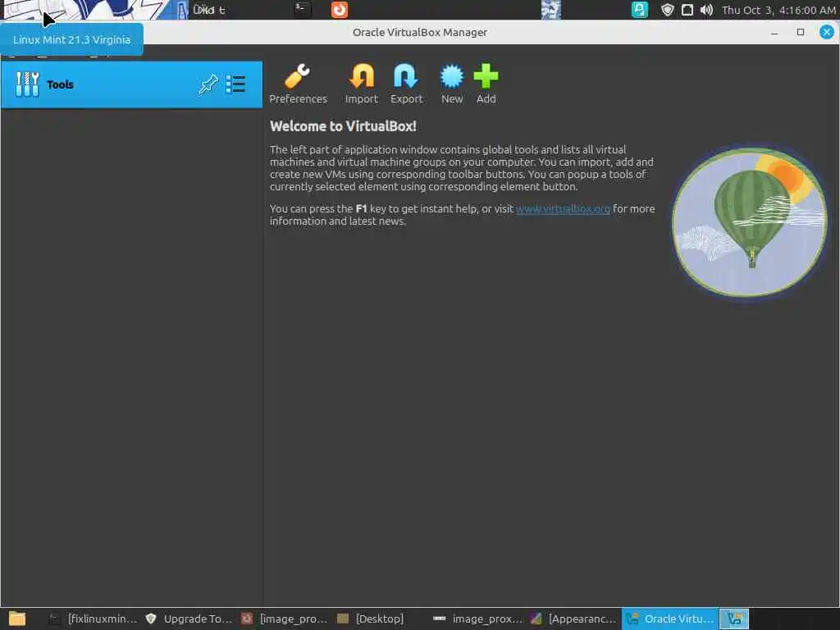Open the terminal launcher in top panel
The width and height of the screenshot is (840, 630).
point(302,9)
